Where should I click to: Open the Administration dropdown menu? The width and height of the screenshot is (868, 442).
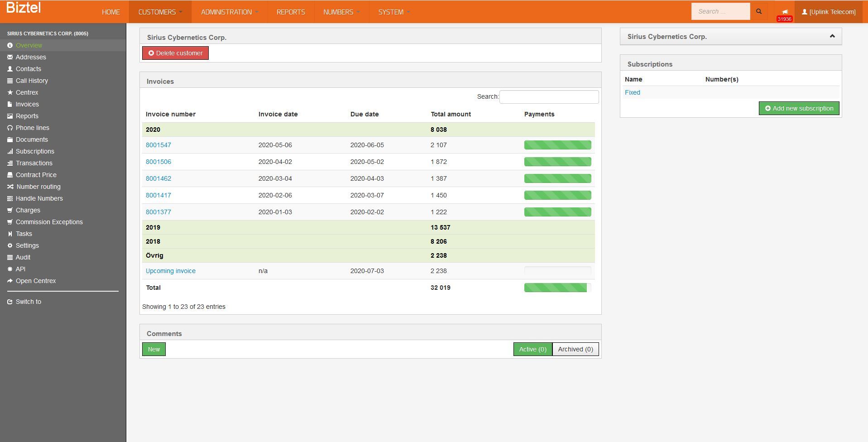pyautogui.click(x=230, y=12)
